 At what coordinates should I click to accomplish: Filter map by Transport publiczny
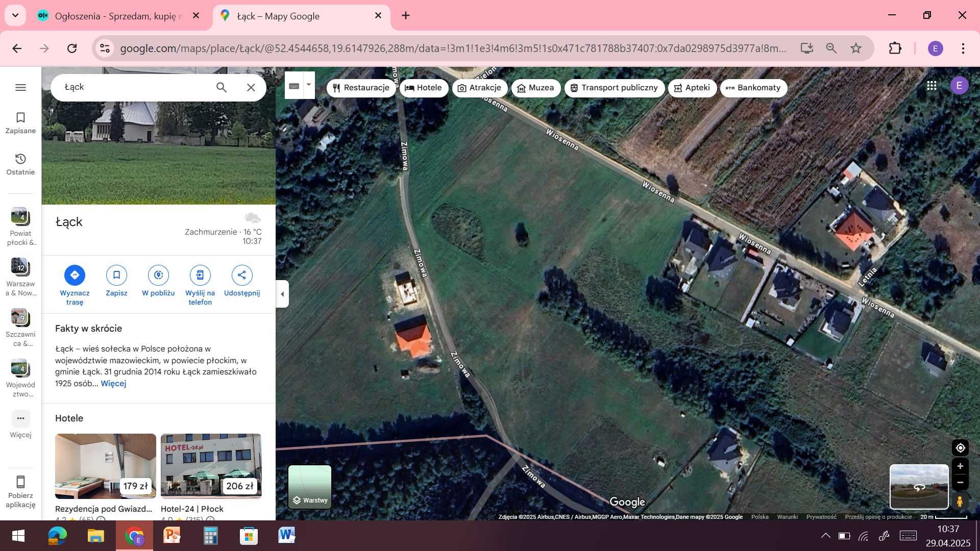point(615,88)
